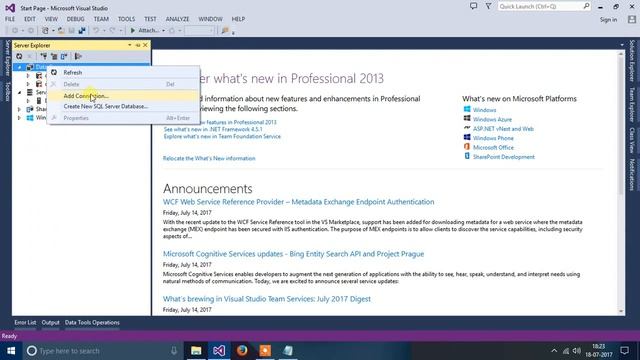This screenshot has width=640, height=360.
Task: Click Connect to Server toolbar icon
Action: (54, 56)
